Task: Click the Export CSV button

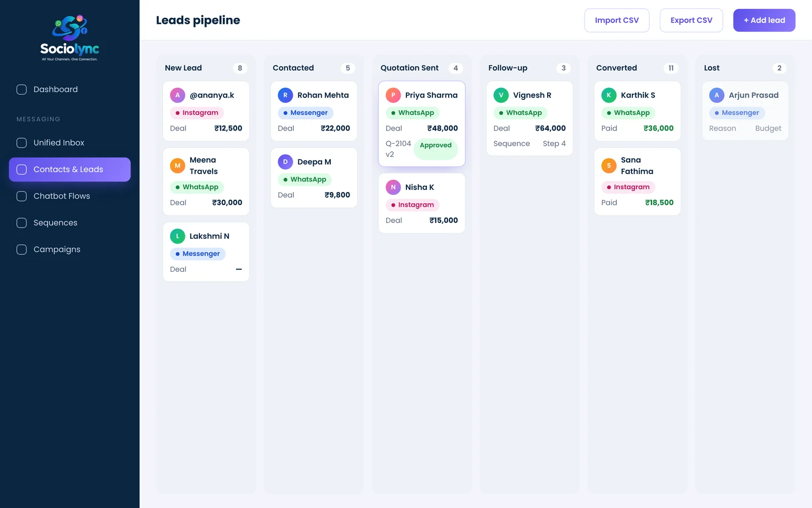Action: click(691, 20)
